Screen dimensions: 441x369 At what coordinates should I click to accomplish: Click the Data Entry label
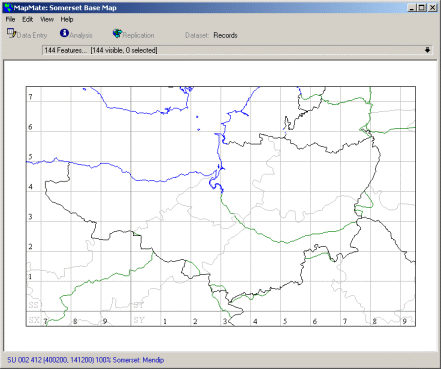point(32,35)
